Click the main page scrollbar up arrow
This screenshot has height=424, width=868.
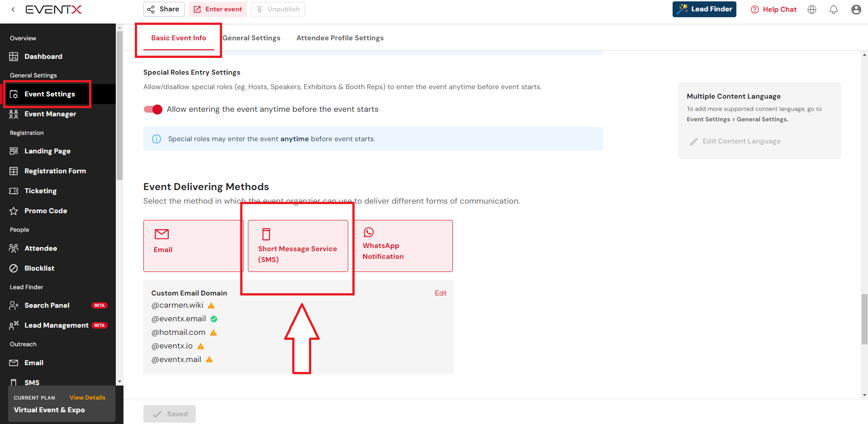tap(864, 55)
